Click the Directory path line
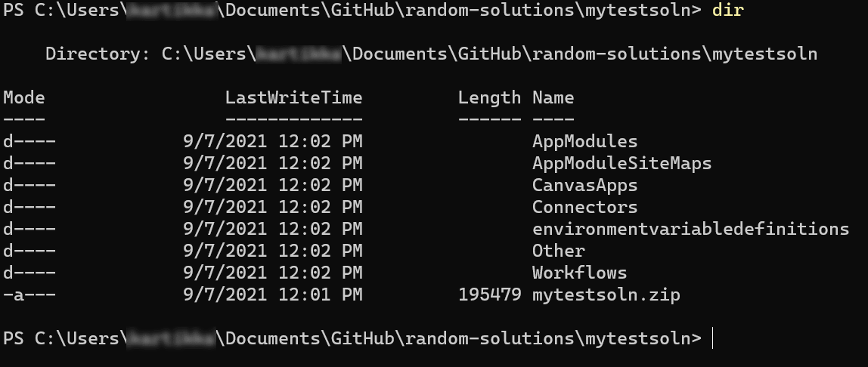Screen dimensions: 868x367 [431, 54]
